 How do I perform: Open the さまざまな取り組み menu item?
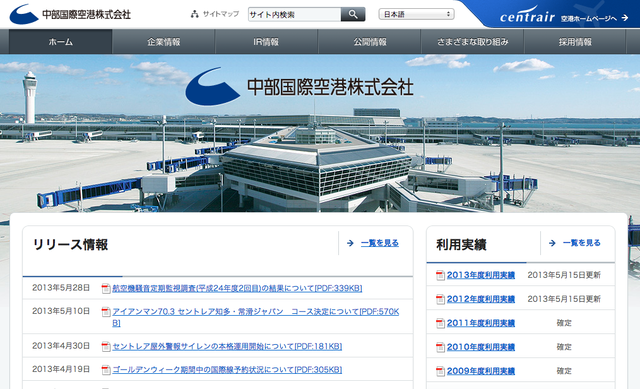[472, 42]
